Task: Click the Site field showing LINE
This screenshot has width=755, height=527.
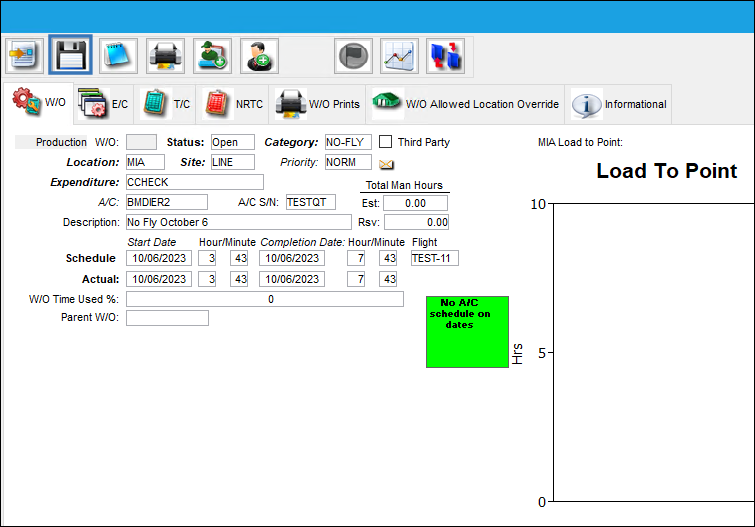Action: click(x=233, y=162)
